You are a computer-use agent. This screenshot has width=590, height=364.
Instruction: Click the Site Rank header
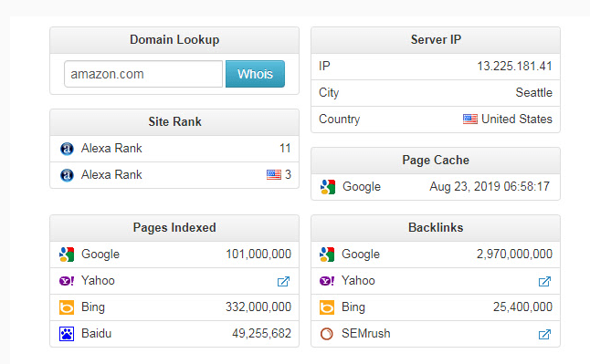(x=174, y=122)
